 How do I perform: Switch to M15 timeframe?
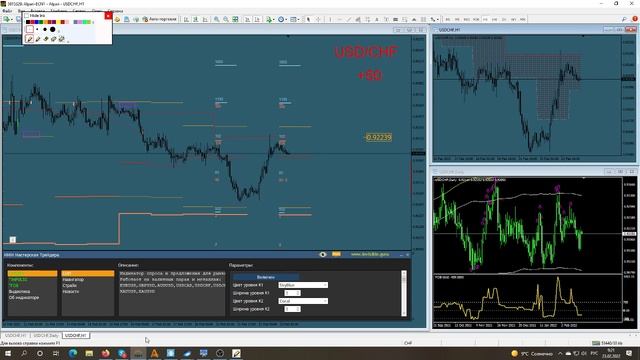(467, 19)
